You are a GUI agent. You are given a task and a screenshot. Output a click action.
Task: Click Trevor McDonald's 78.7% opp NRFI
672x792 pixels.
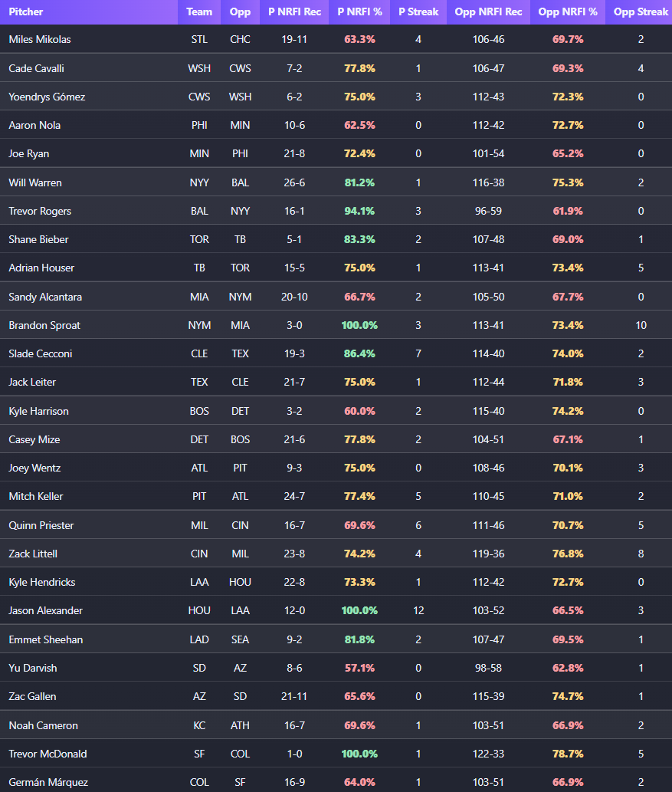coord(568,754)
